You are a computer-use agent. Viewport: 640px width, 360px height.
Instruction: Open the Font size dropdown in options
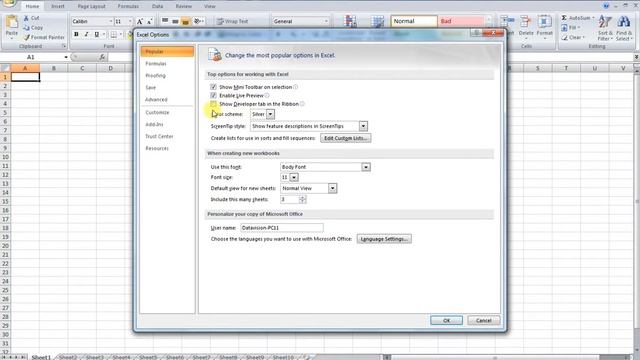tap(294, 177)
